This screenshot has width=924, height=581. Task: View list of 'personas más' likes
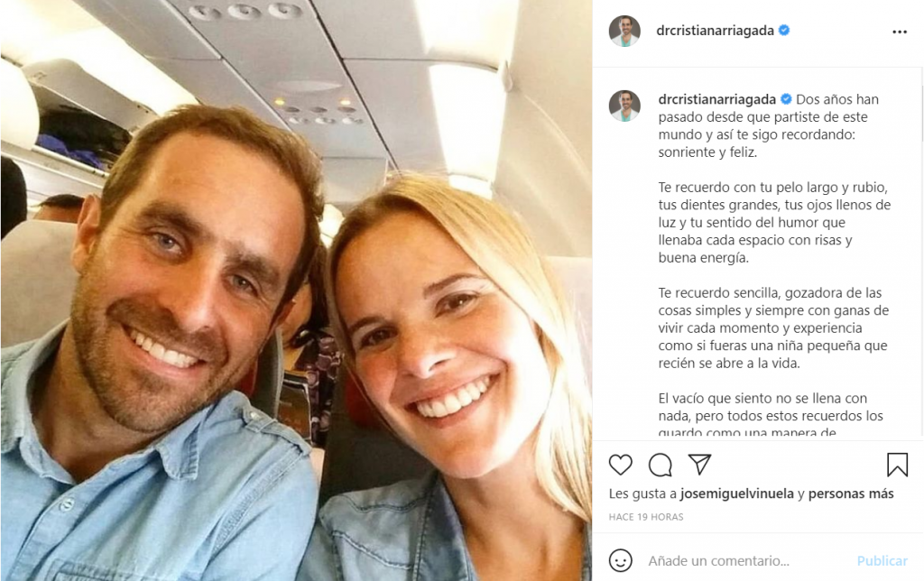tap(851, 493)
